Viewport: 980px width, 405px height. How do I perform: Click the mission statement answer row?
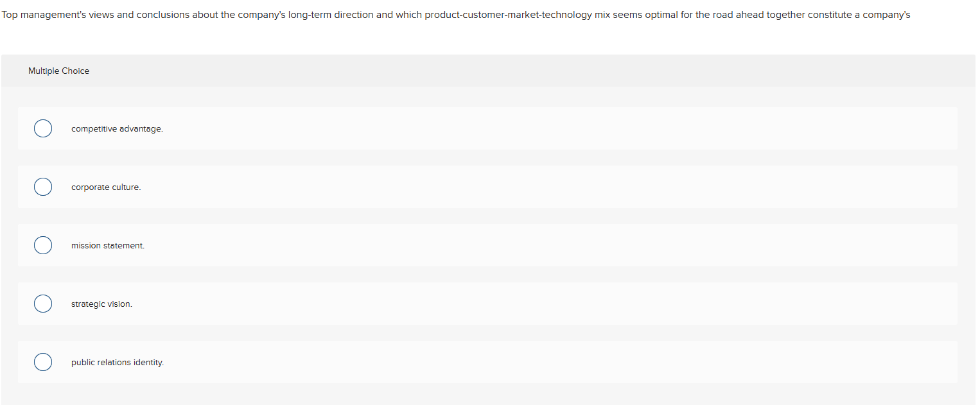450,245
